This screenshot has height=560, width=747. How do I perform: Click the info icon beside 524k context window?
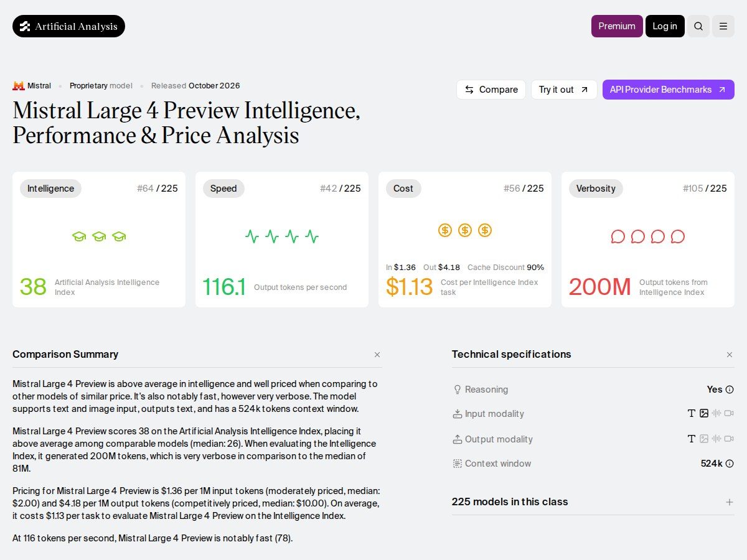730,464
